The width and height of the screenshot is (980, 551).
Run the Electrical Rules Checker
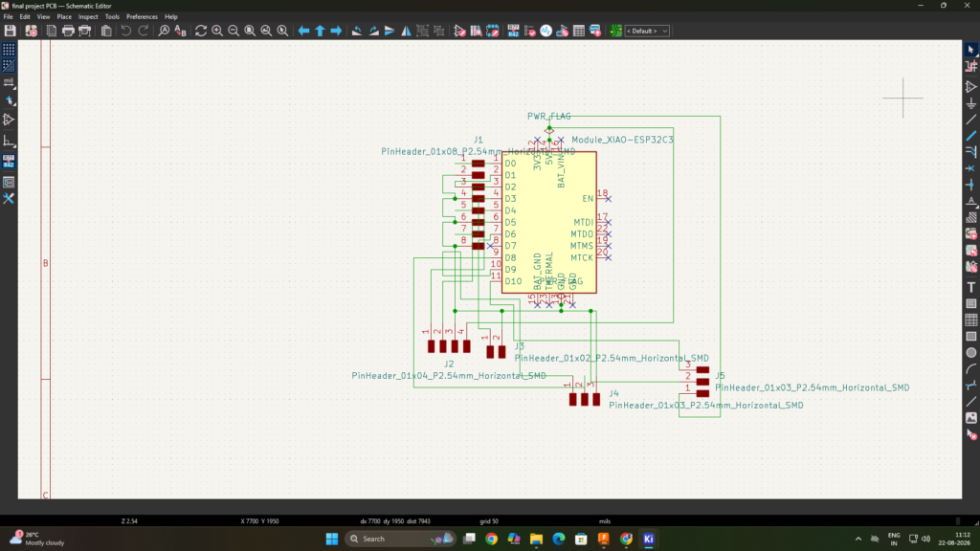tap(530, 31)
